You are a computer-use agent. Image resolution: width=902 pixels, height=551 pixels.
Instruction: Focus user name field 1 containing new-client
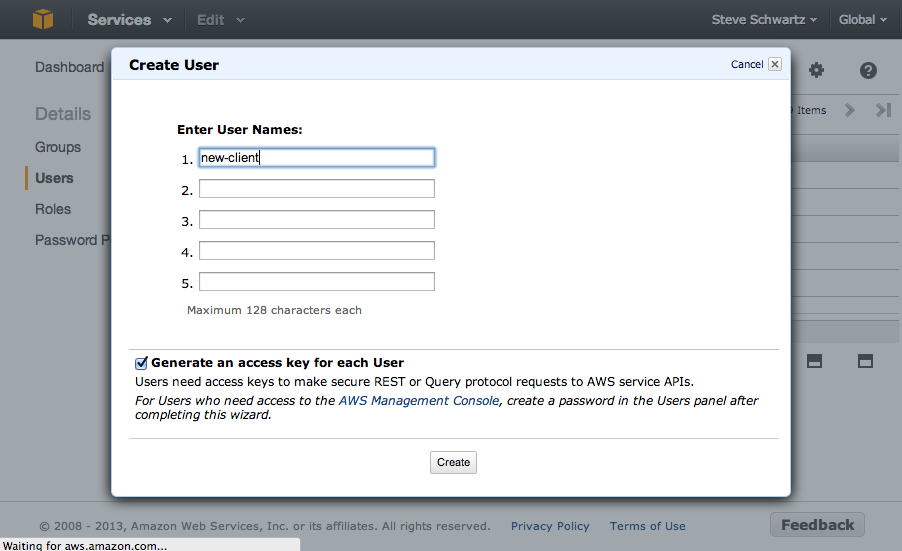(x=317, y=158)
